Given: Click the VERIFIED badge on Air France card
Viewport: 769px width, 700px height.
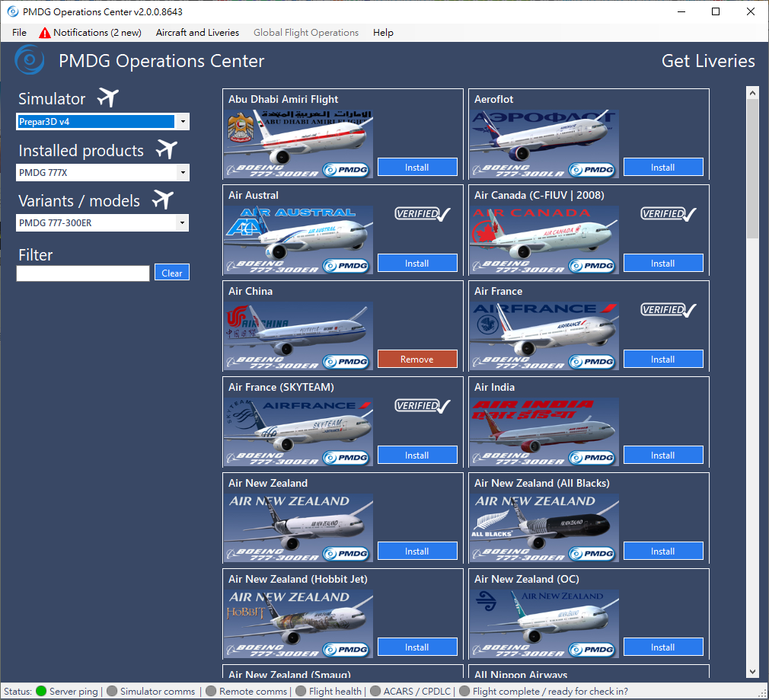Looking at the screenshot, I should tap(668, 310).
